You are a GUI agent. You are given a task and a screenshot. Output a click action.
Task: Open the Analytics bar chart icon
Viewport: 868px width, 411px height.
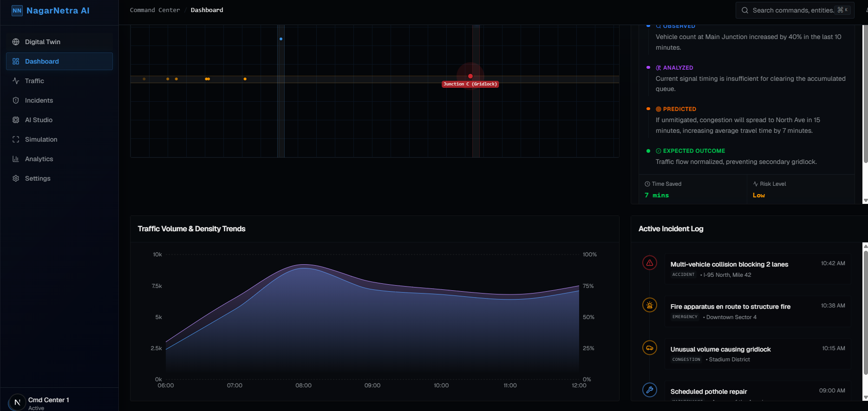(16, 159)
